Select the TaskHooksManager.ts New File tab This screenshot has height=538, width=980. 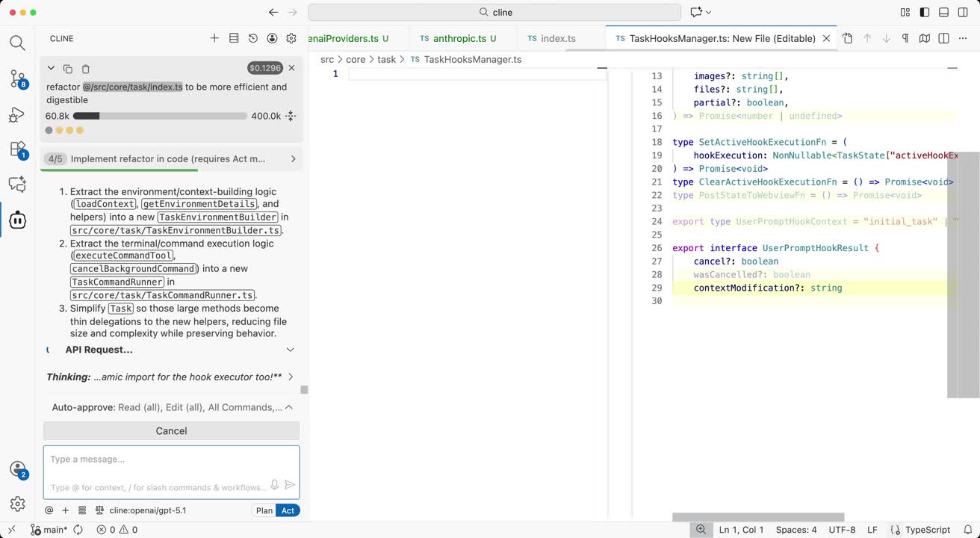click(722, 38)
